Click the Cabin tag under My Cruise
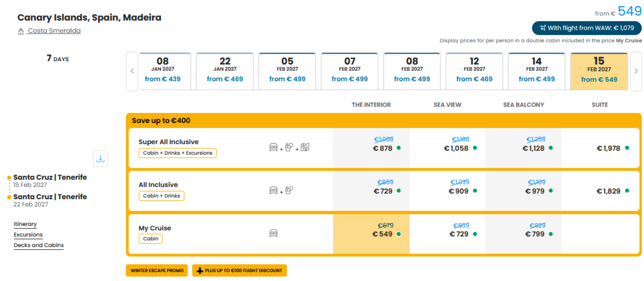644x281 pixels. (151, 238)
